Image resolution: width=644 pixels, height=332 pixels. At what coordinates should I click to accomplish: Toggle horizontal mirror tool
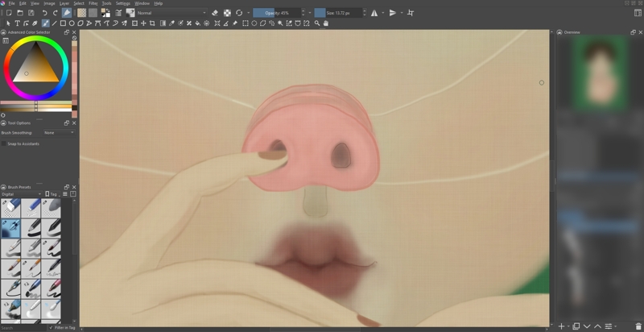374,13
